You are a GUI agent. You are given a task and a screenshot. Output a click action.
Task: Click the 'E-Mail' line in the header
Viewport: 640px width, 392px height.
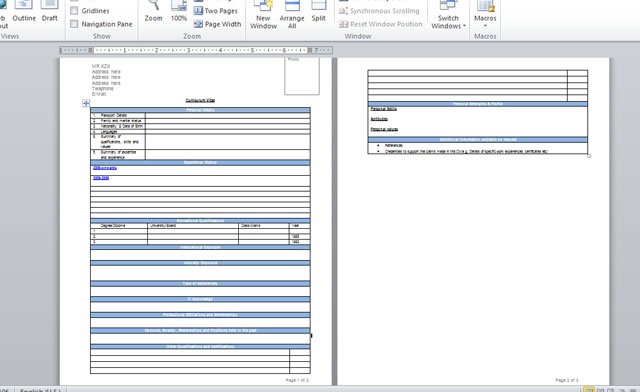(x=99, y=94)
